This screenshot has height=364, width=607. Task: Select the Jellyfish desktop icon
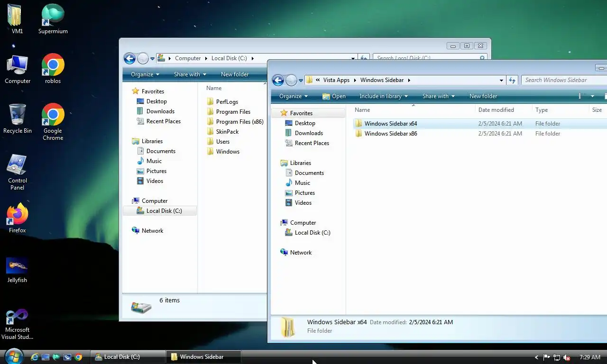(x=17, y=270)
